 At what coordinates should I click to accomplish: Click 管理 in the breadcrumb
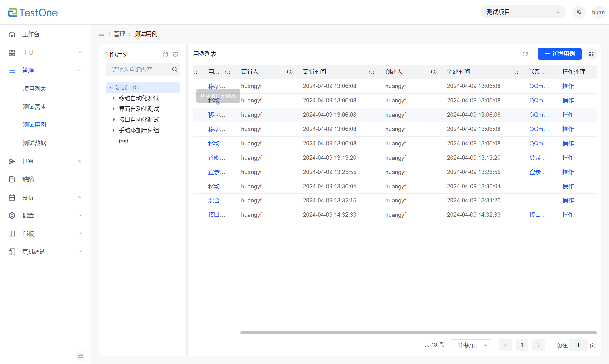[x=119, y=34]
